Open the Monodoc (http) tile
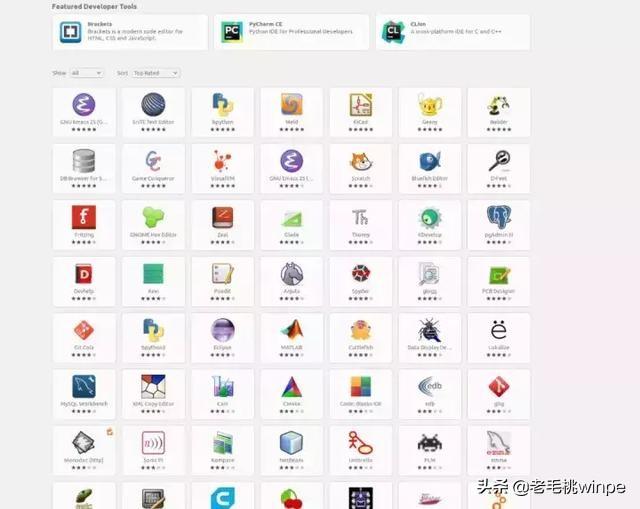 [84, 450]
